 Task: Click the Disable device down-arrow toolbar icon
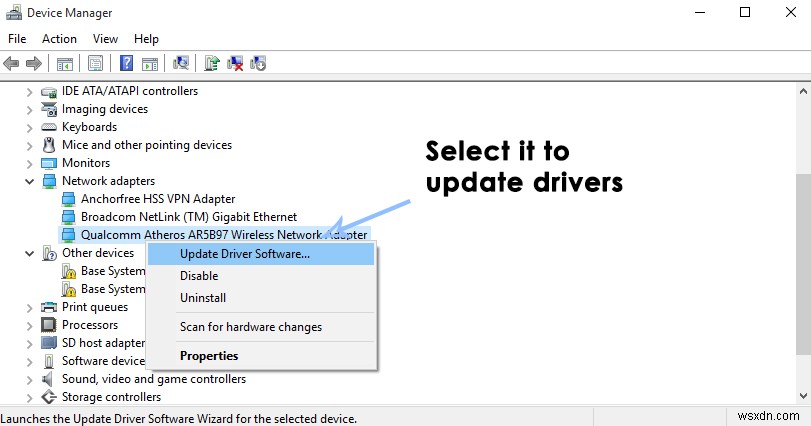click(258, 63)
